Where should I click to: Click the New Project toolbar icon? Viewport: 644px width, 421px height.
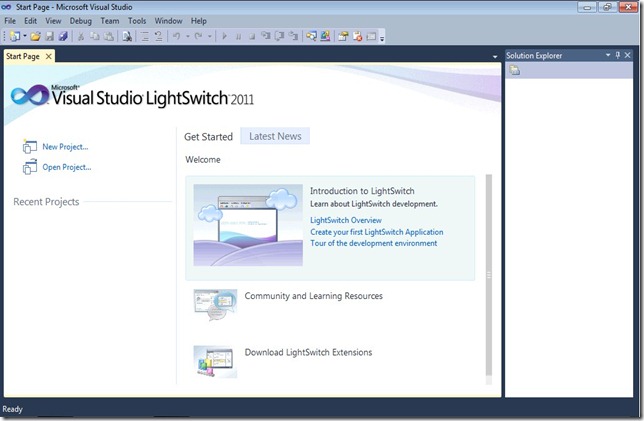(14, 36)
